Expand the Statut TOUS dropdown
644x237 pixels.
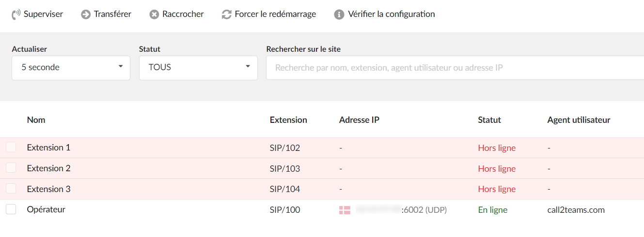coord(198,68)
